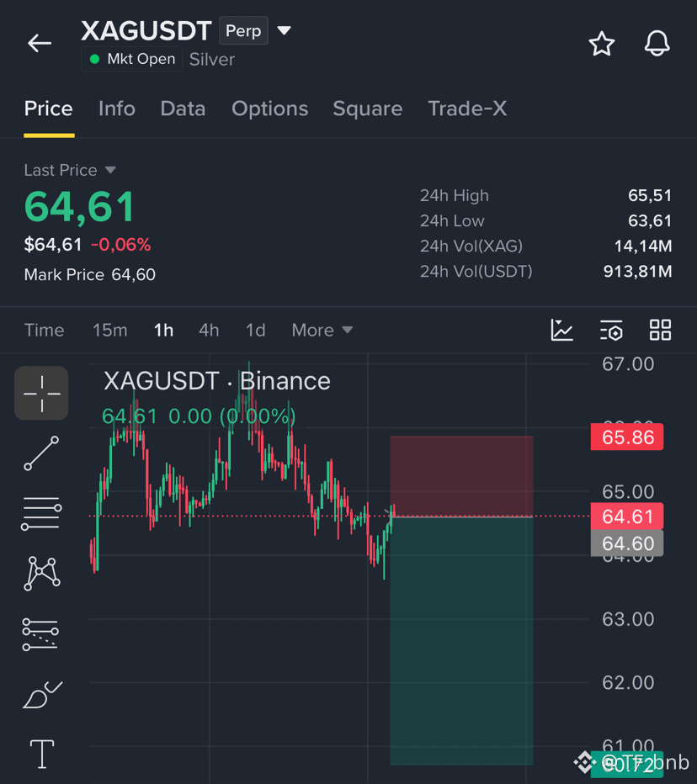The image size is (697, 784).
Task: Select the crosshair cursor tool
Action: pyautogui.click(x=41, y=394)
